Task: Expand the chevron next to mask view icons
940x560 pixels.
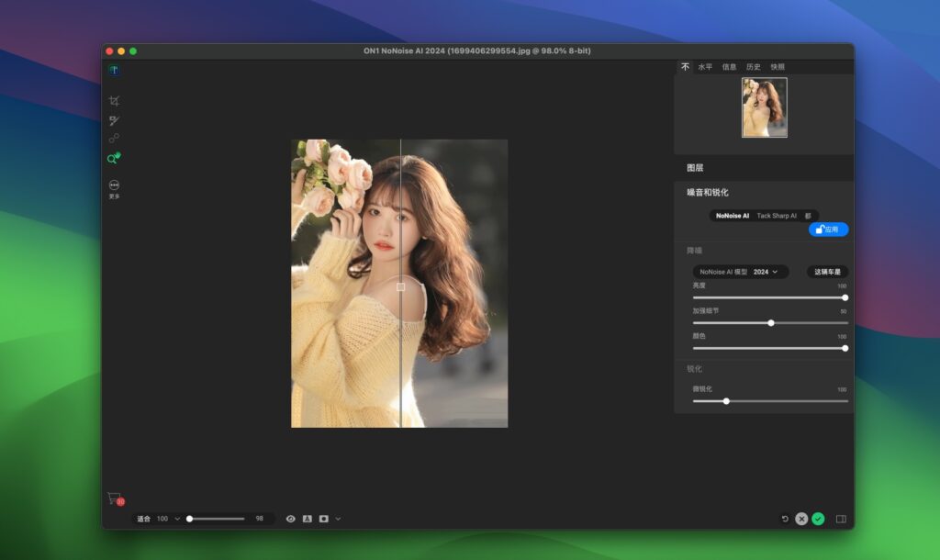Action: (x=337, y=518)
